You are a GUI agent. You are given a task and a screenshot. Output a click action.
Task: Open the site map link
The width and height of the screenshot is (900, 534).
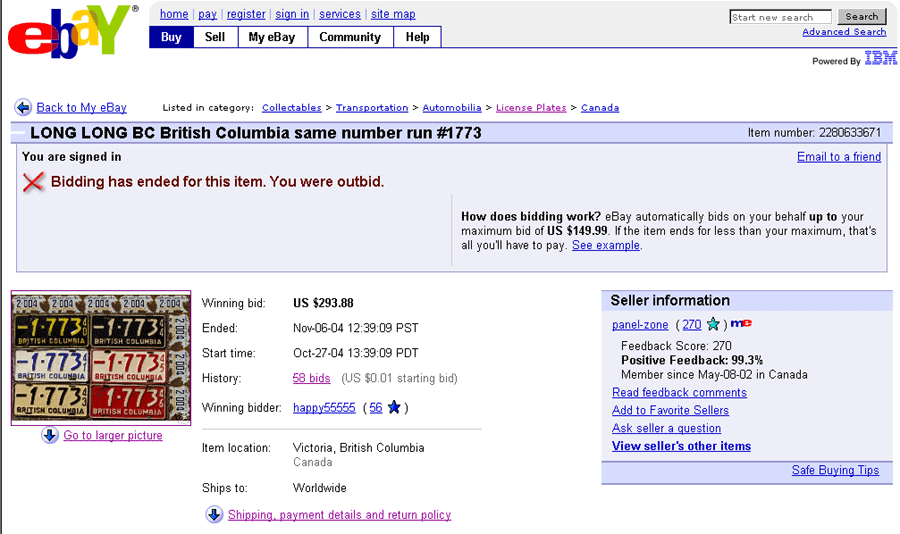(x=393, y=14)
